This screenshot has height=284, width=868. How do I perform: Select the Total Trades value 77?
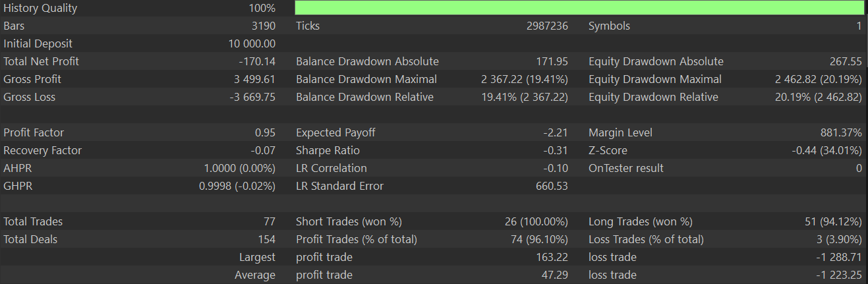click(x=269, y=221)
